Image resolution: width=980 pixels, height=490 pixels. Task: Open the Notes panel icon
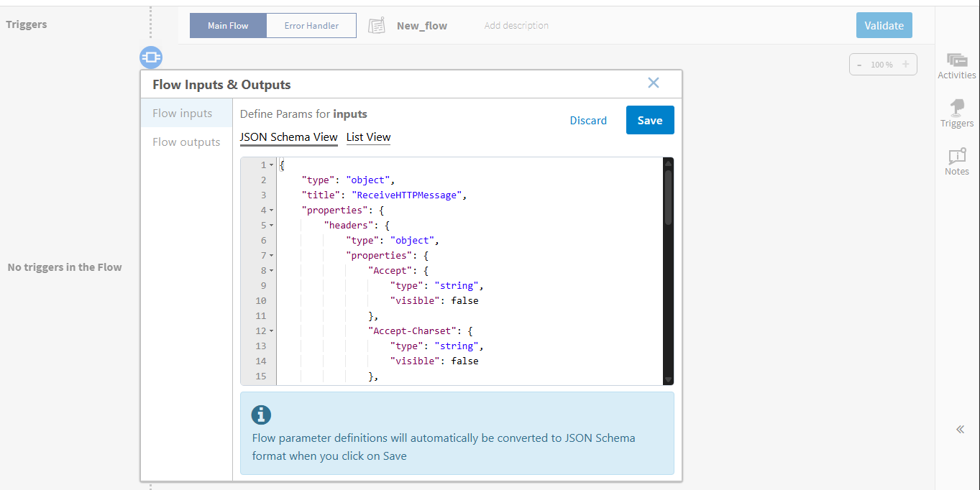click(x=956, y=157)
